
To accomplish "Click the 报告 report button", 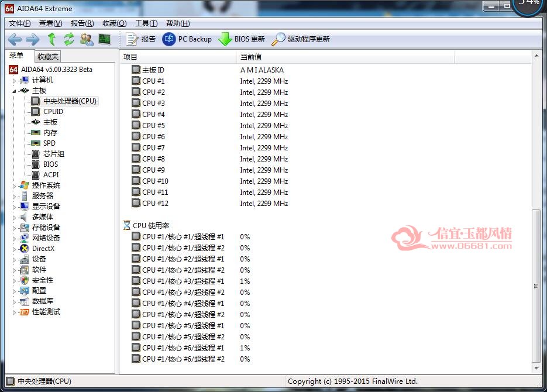I will [141, 39].
